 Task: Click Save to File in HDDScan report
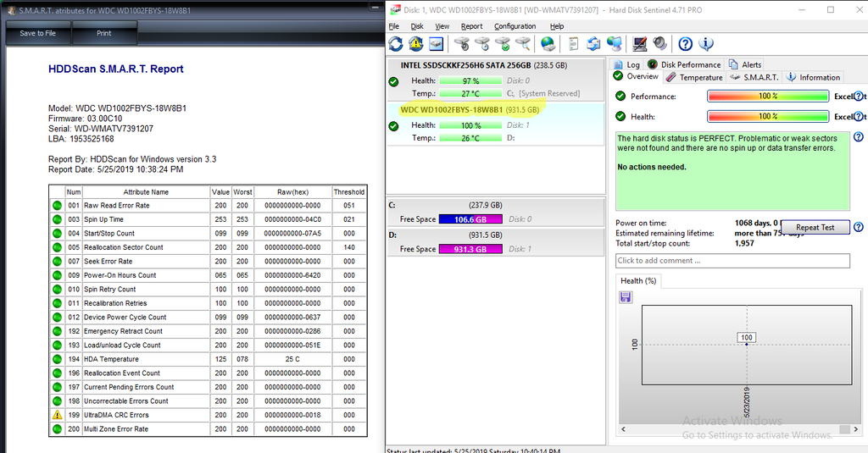click(38, 33)
